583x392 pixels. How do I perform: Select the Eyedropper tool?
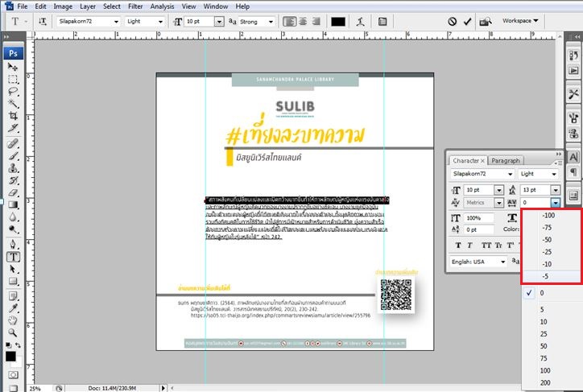[13, 308]
